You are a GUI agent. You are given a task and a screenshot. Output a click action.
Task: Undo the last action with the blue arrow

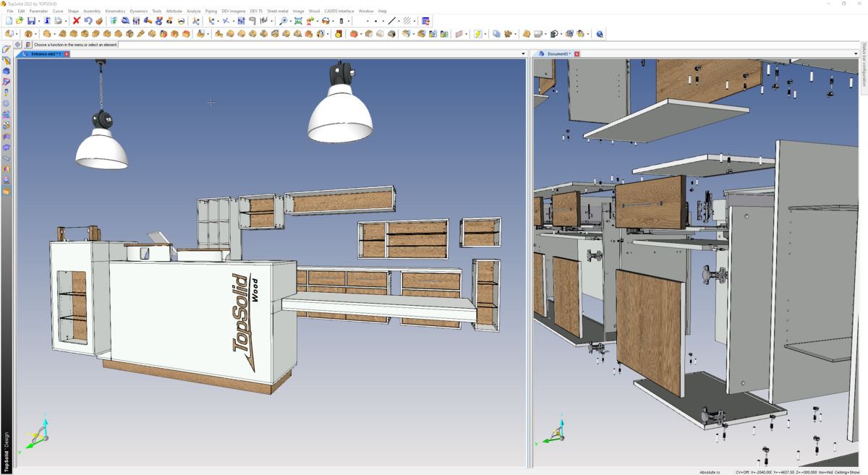[x=88, y=21]
